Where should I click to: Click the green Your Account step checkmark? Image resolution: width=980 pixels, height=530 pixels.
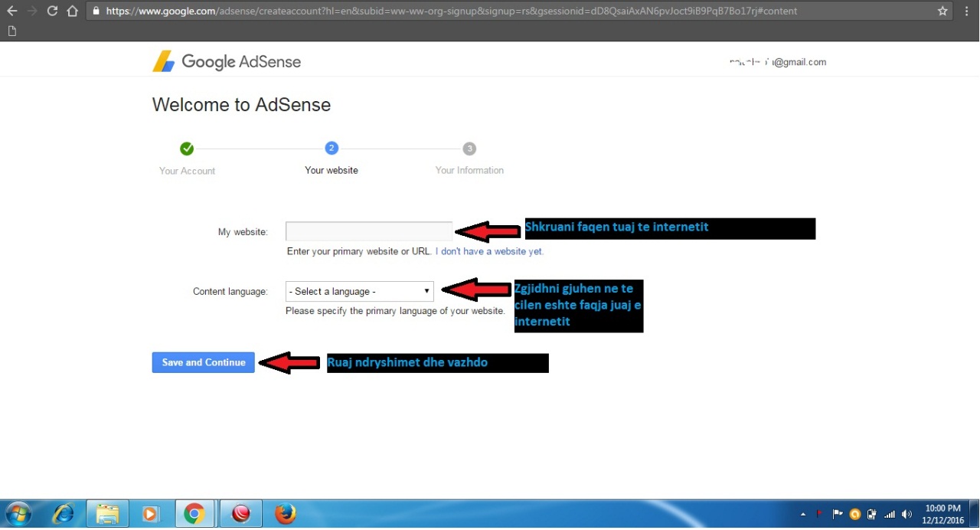(x=187, y=149)
